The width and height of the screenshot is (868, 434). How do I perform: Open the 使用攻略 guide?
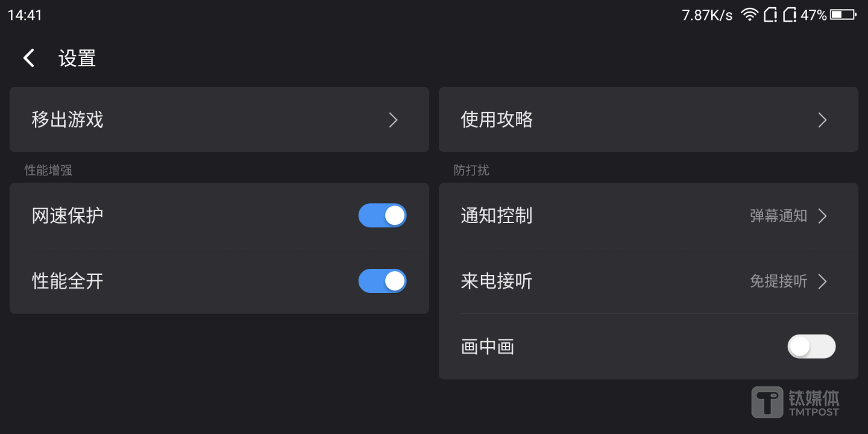649,119
